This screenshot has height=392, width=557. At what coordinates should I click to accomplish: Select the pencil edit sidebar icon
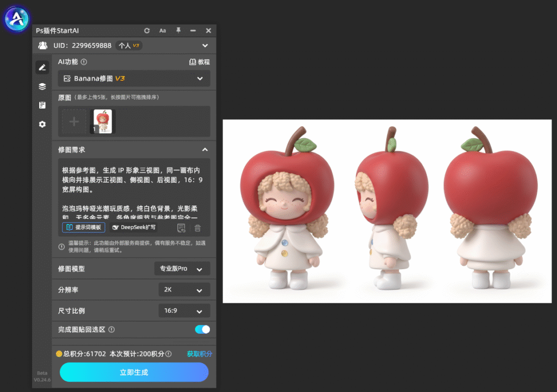[x=42, y=67]
